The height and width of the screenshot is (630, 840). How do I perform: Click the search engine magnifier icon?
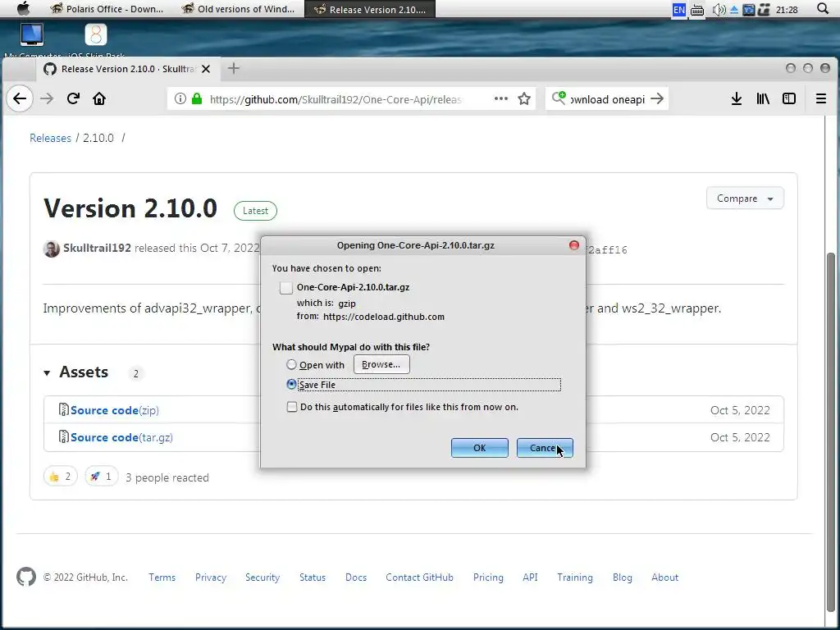point(558,98)
